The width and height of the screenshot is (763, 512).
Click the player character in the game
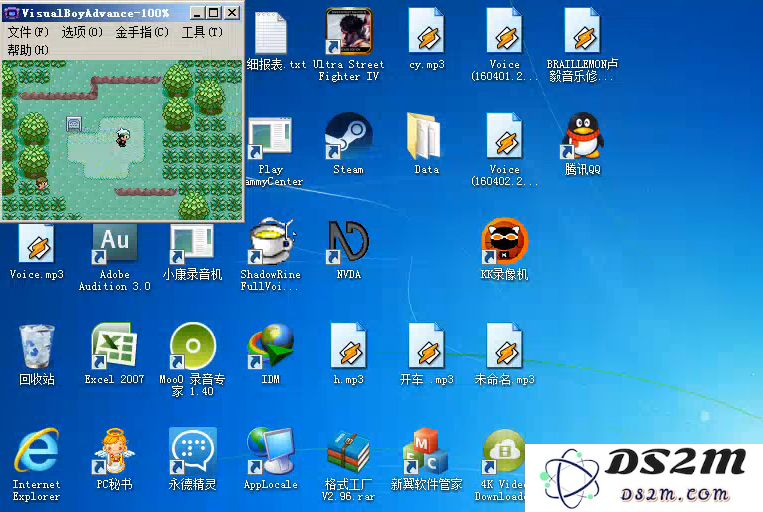pos(122,137)
